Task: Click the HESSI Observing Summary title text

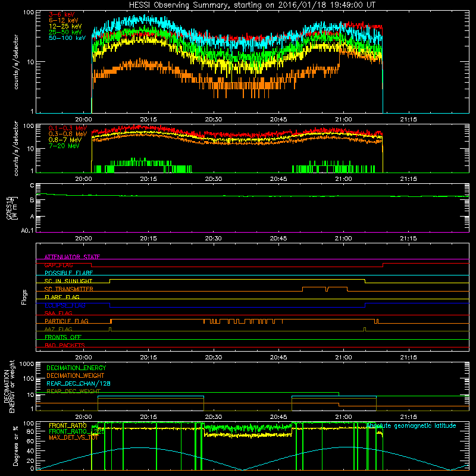Action: [252, 5]
